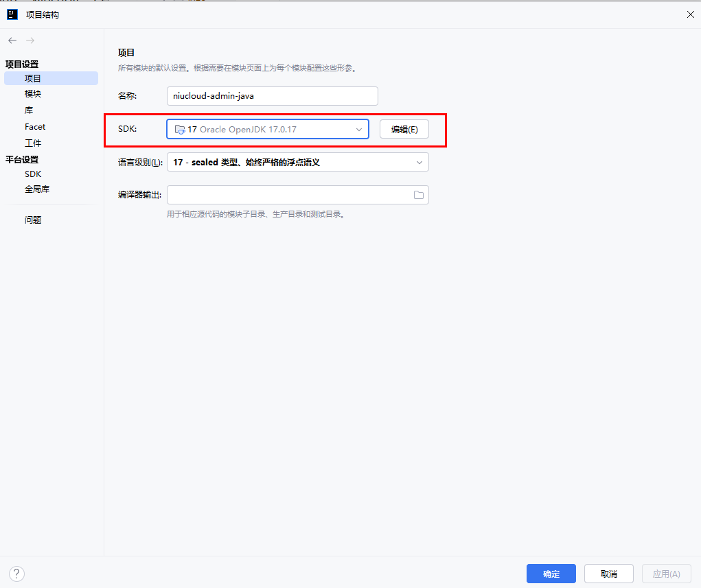The width and height of the screenshot is (701, 588).
Task: Click the forward navigation arrow
Action: coord(30,40)
